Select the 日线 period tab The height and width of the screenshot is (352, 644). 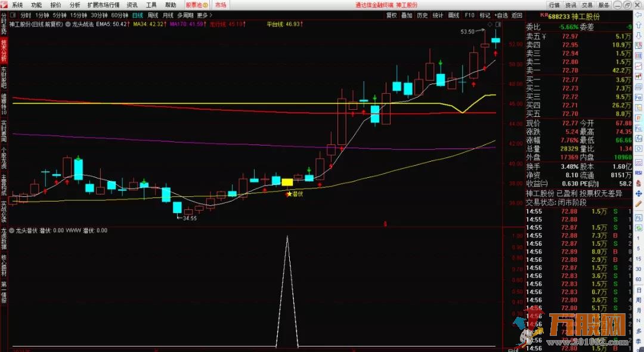138,16
